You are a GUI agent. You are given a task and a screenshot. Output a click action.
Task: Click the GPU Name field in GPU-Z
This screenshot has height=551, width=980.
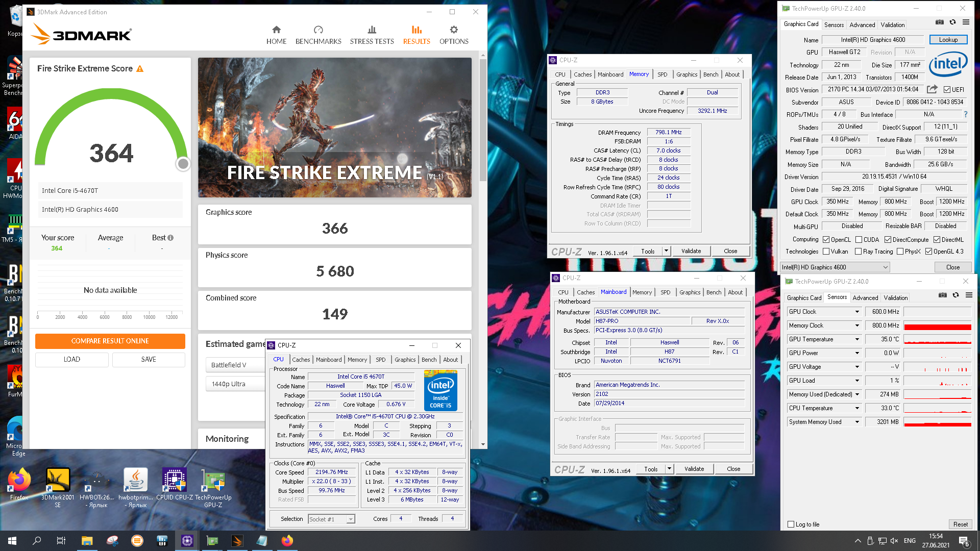click(873, 40)
